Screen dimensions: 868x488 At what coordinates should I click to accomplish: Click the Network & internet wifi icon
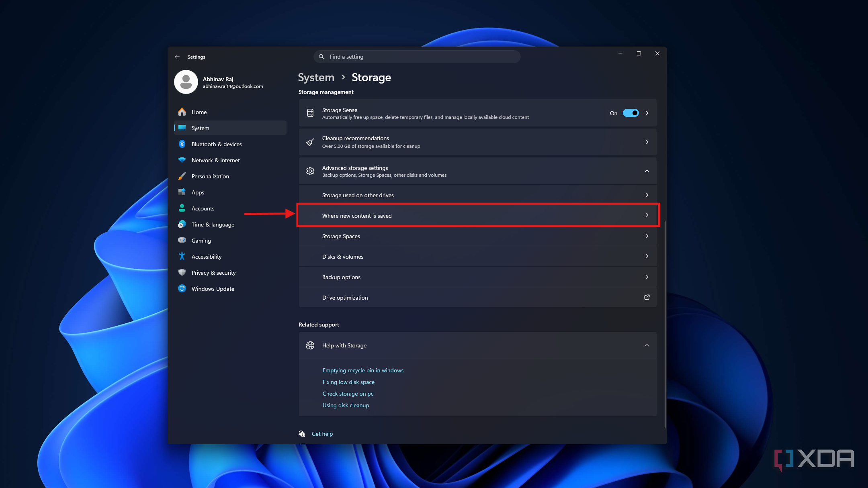coord(182,160)
